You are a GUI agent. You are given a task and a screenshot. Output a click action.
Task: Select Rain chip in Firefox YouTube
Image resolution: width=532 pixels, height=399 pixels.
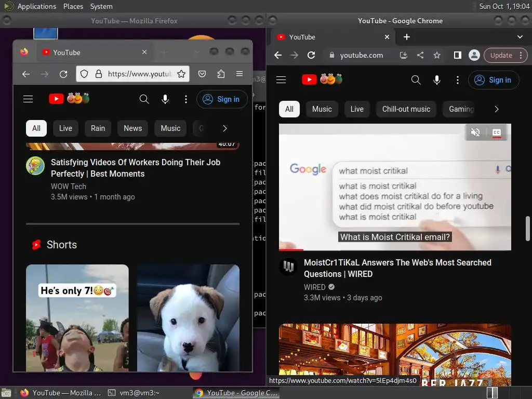(x=98, y=128)
